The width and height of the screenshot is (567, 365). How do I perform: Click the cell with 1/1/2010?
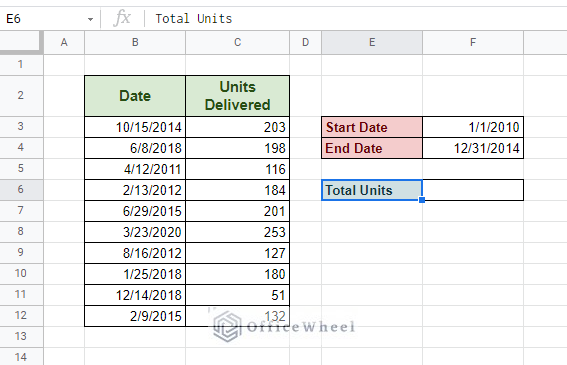click(473, 127)
